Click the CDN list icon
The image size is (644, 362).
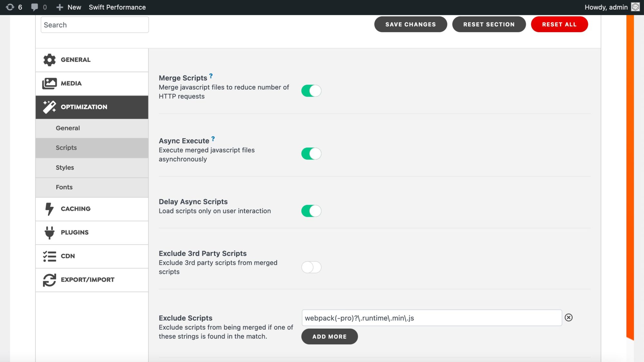(49, 256)
